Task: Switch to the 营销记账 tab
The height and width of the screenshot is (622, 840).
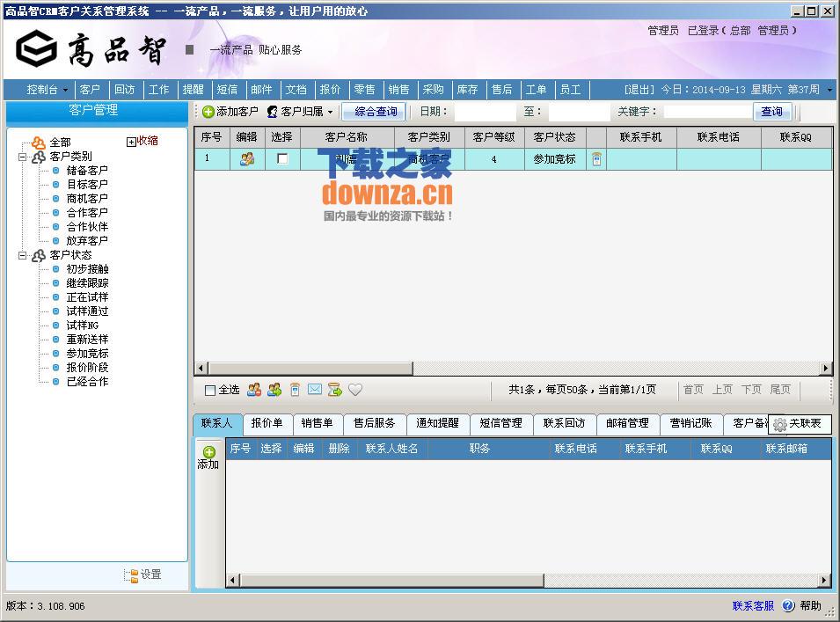Action: tap(690, 423)
